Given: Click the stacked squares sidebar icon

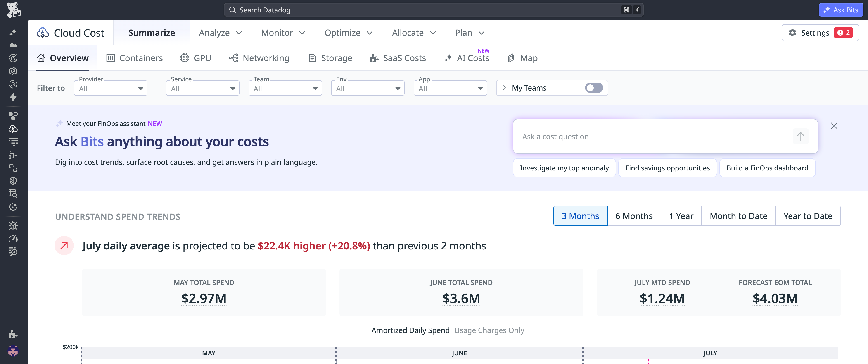Looking at the screenshot, I should [x=13, y=155].
